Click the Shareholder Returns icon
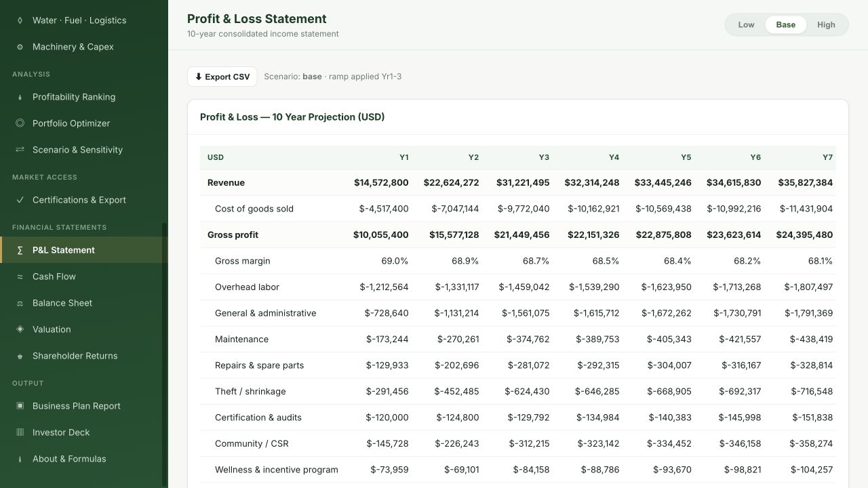The width and height of the screenshot is (868, 488). tap(20, 356)
